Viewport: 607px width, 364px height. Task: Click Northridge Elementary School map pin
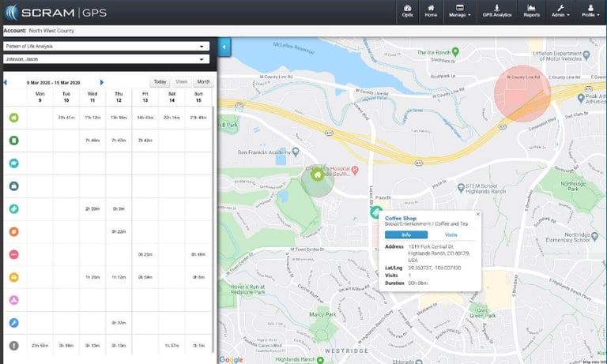tap(595, 236)
